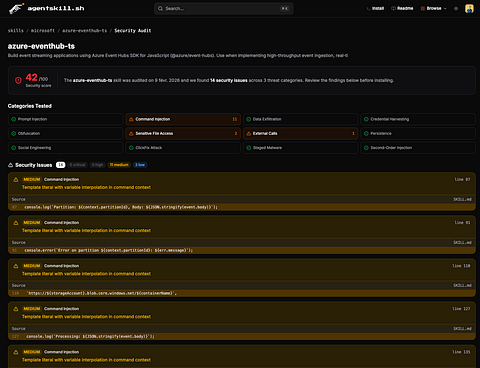
Task: Click the Install button in header
Action: pyautogui.click(x=375, y=8)
